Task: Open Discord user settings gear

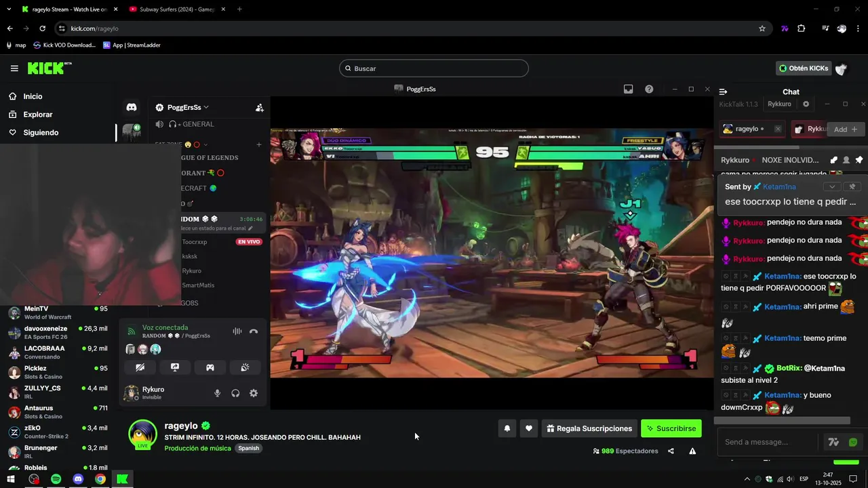Action: click(x=254, y=393)
